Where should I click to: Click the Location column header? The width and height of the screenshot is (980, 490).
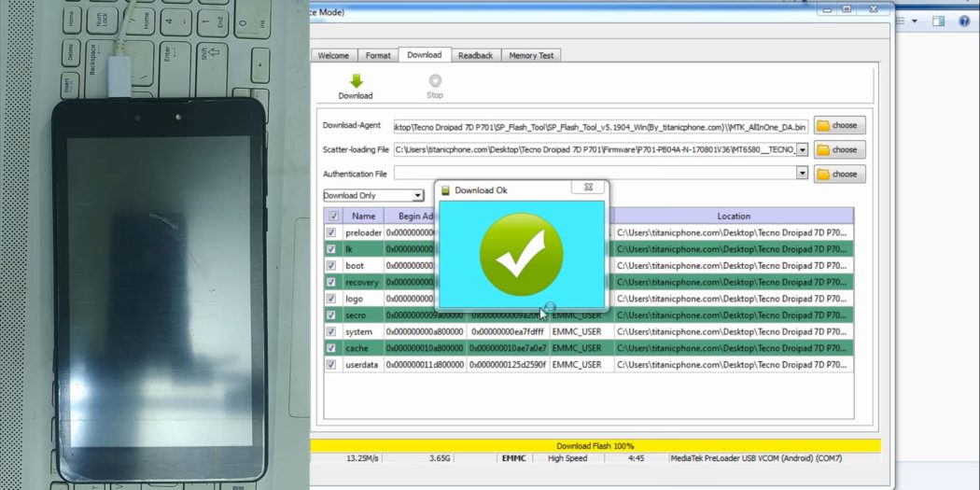point(734,217)
